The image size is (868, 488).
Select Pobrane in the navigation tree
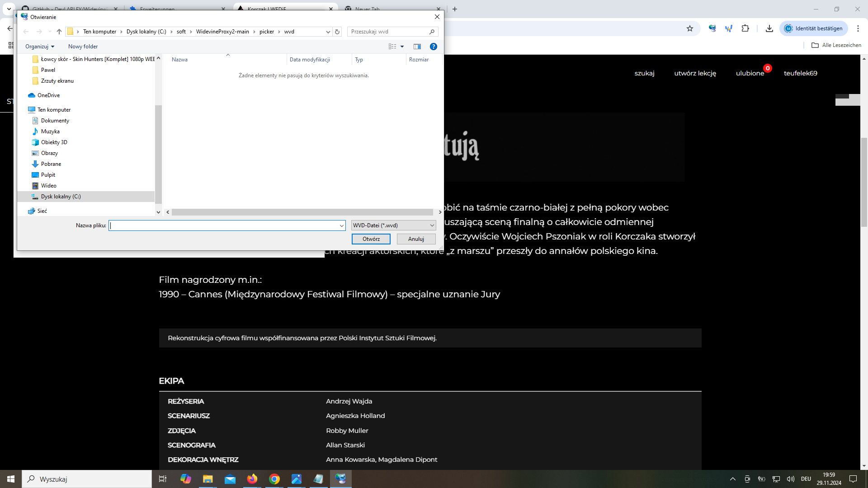click(x=51, y=164)
